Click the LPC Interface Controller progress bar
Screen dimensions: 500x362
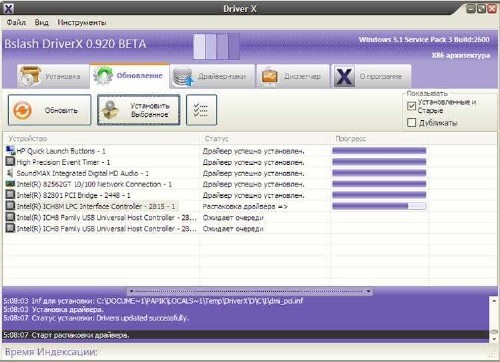point(379,206)
